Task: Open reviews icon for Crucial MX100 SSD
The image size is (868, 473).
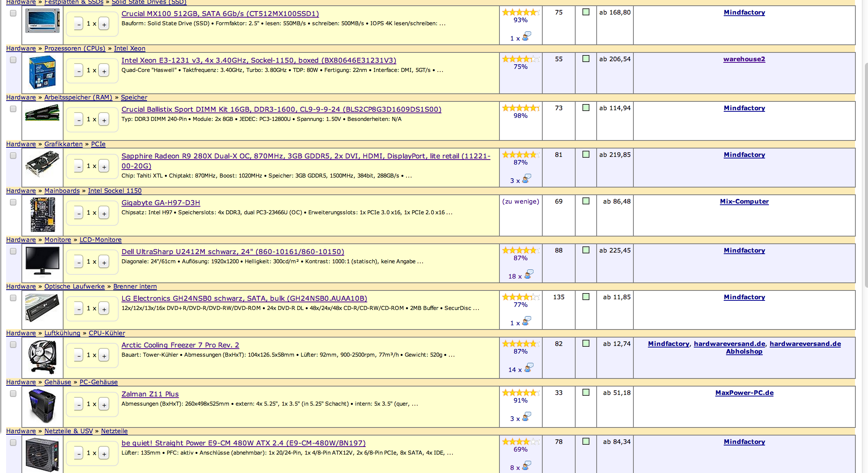Action: [527, 37]
